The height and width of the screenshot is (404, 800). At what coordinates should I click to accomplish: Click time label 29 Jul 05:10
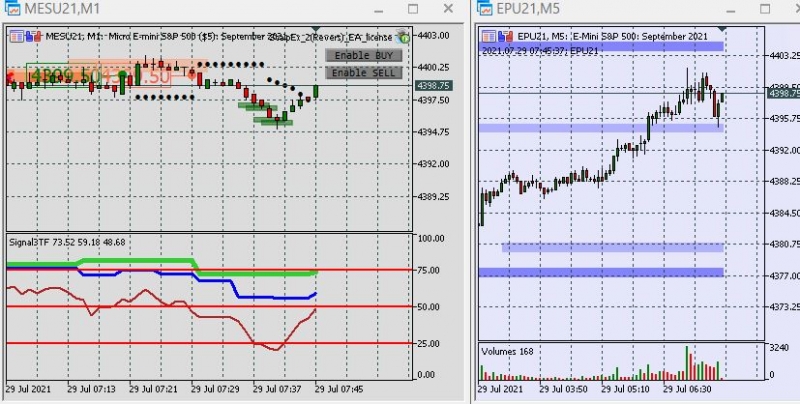pyautogui.click(x=626, y=389)
